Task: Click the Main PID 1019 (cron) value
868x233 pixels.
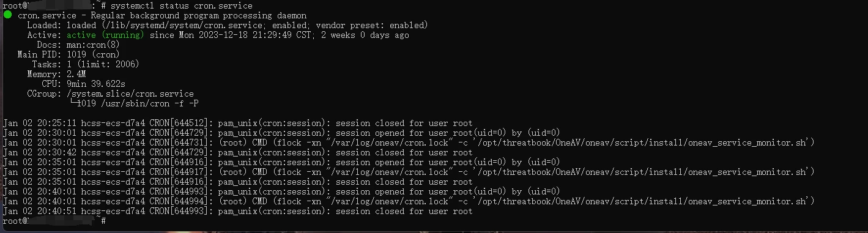Action: click(x=93, y=54)
